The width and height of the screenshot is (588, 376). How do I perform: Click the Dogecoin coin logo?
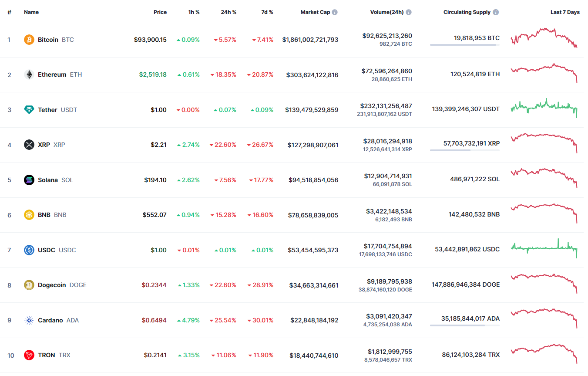29,285
